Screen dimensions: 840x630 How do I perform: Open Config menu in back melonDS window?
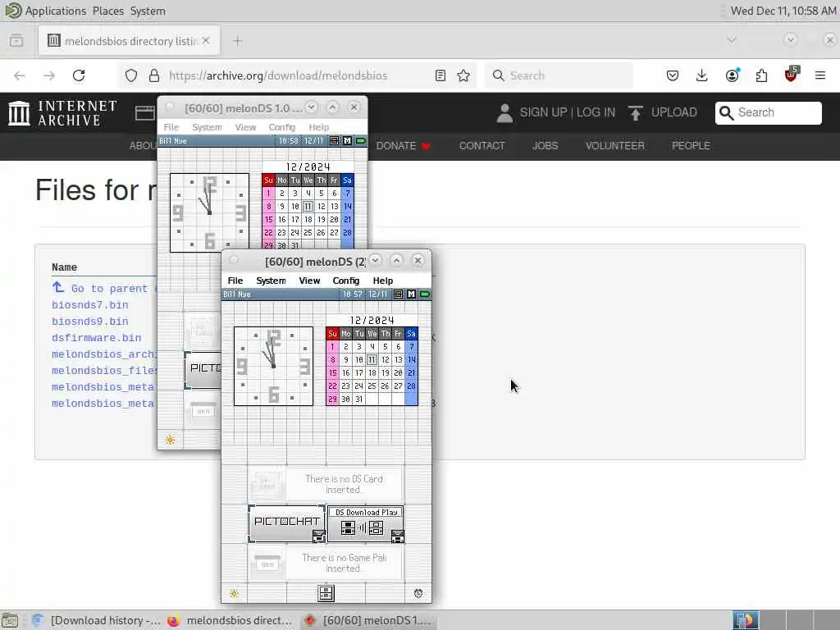pyautogui.click(x=282, y=127)
